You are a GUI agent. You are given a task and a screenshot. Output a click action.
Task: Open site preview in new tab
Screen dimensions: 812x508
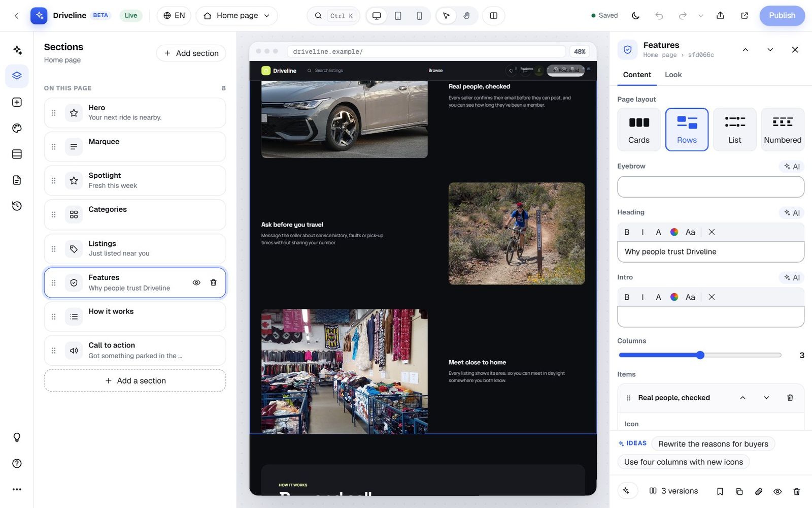pos(745,16)
